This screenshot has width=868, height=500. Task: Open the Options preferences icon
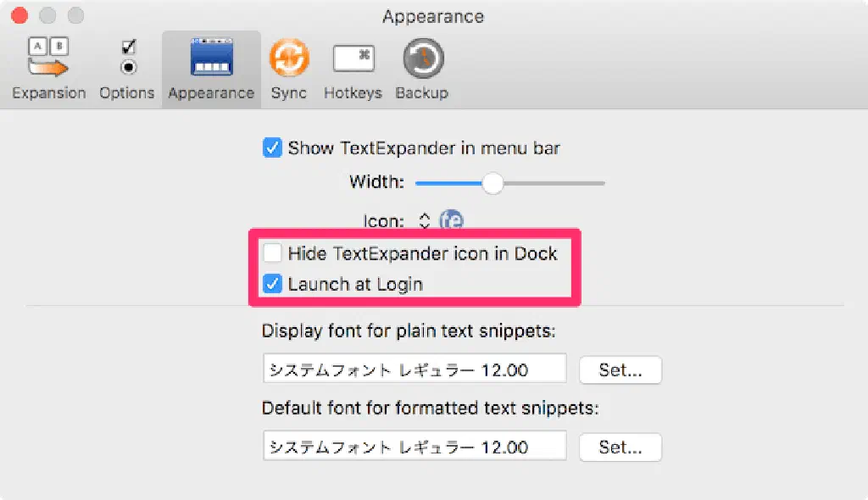(127, 59)
